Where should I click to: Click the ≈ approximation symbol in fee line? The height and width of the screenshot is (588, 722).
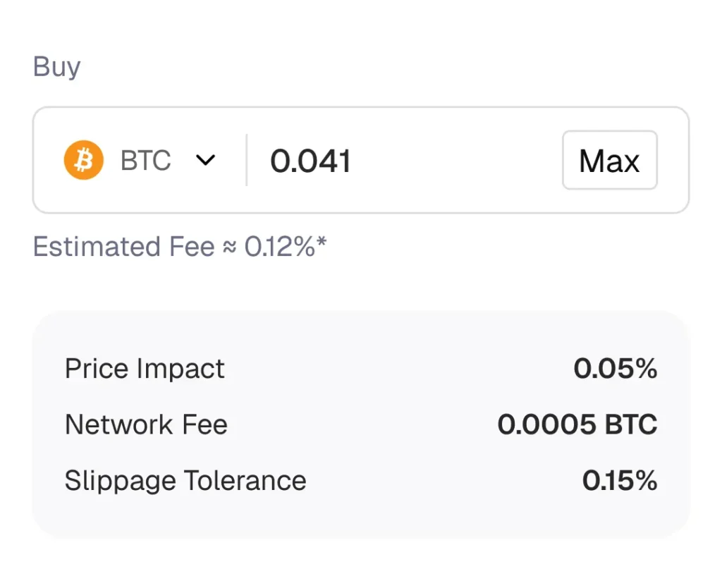(x=229, y=247)
